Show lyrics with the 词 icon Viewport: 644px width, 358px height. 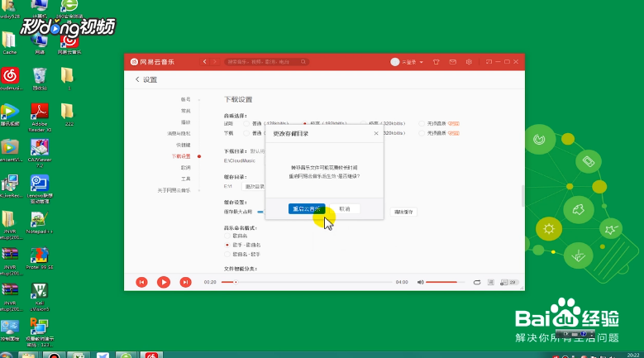(491, 282)
